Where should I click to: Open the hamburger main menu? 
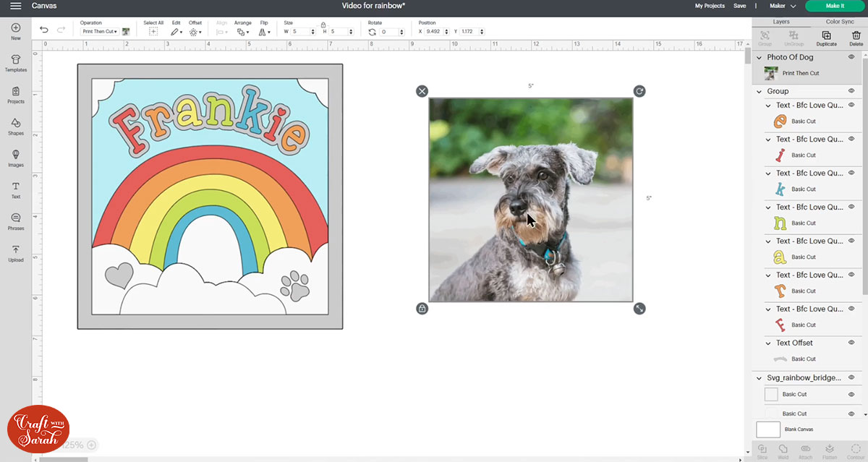[x=15, y=6]
